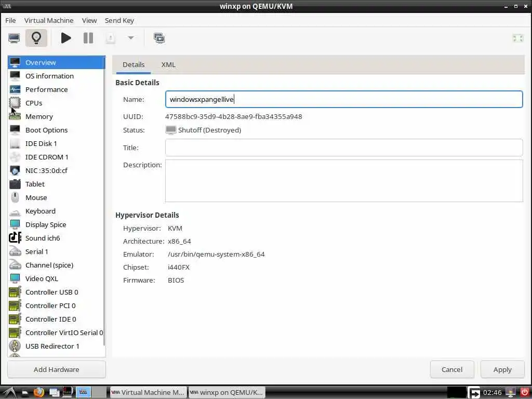Click the Add Hardware button
The height and width of the screenshot is (399, 532).
pyautogui.click(x=56, y=369)
